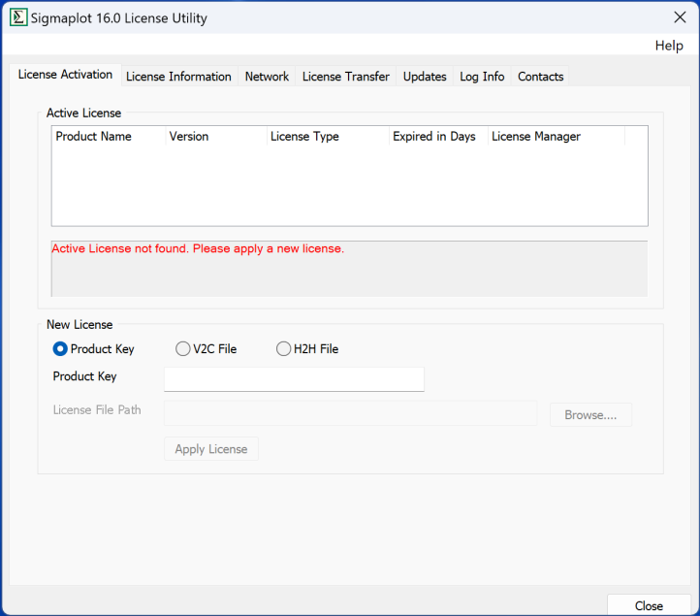The width and height of the screenshot is (700, 616).
Task: Click the Expired in Days column header
Action: click(438, 136)
